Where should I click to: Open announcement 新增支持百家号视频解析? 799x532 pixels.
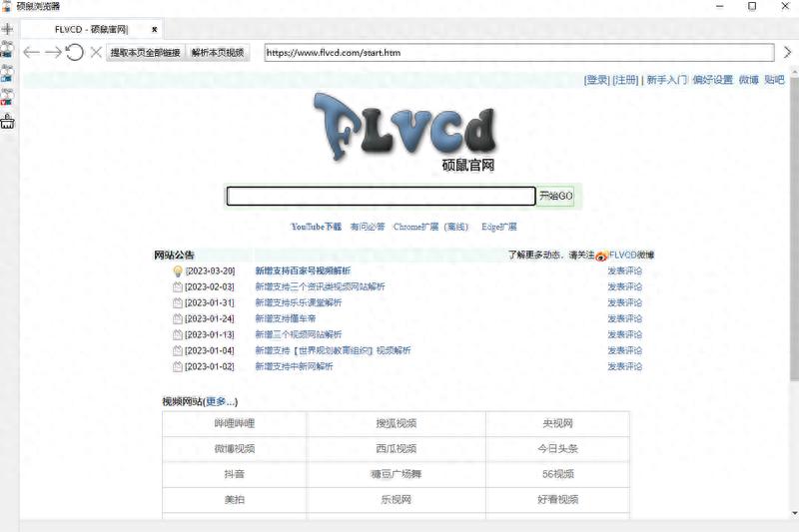pos(303,270)
